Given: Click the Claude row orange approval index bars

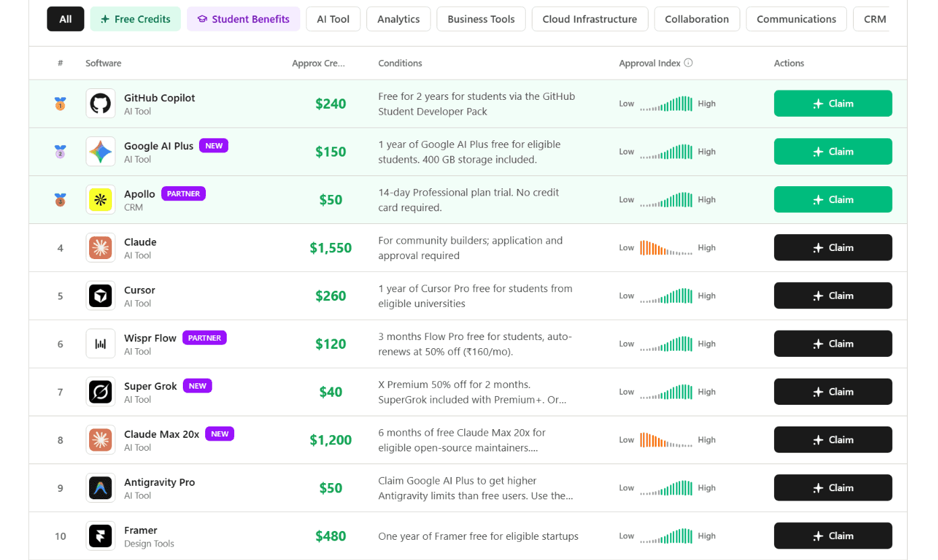Looking at the screenshot, I should (x=666, y=248).
